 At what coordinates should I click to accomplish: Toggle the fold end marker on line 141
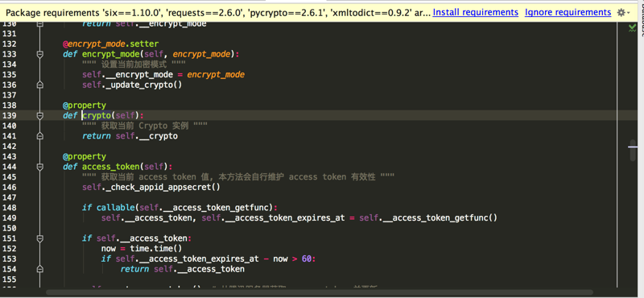39,136
